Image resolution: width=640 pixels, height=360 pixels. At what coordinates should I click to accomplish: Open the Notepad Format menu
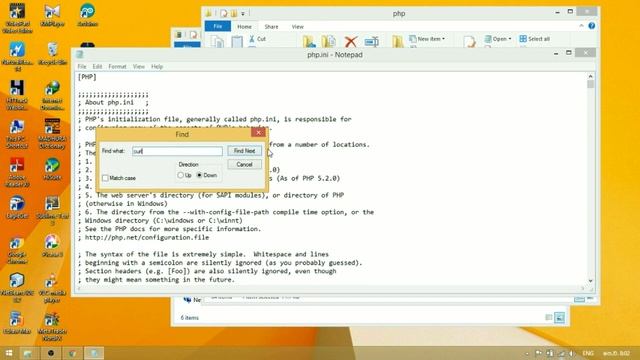coord(118,66)
